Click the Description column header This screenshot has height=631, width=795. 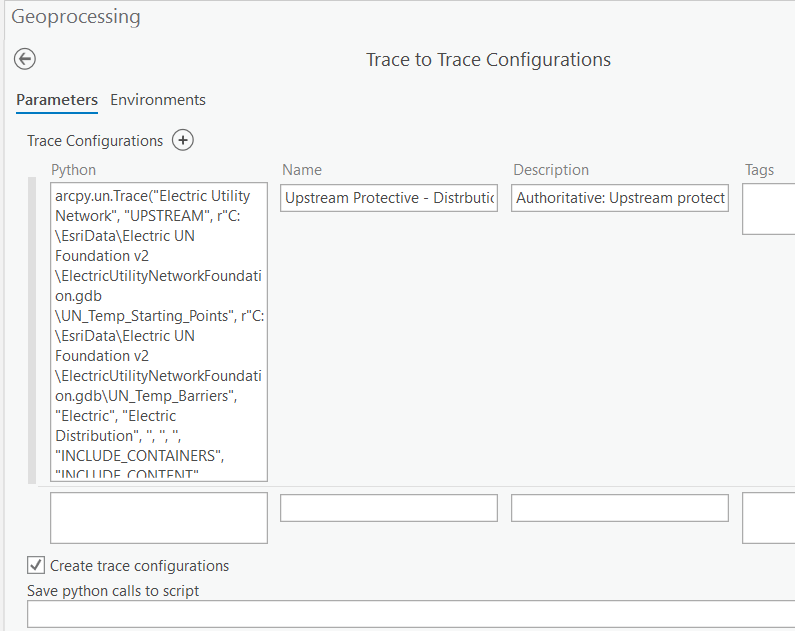[551, 170]
